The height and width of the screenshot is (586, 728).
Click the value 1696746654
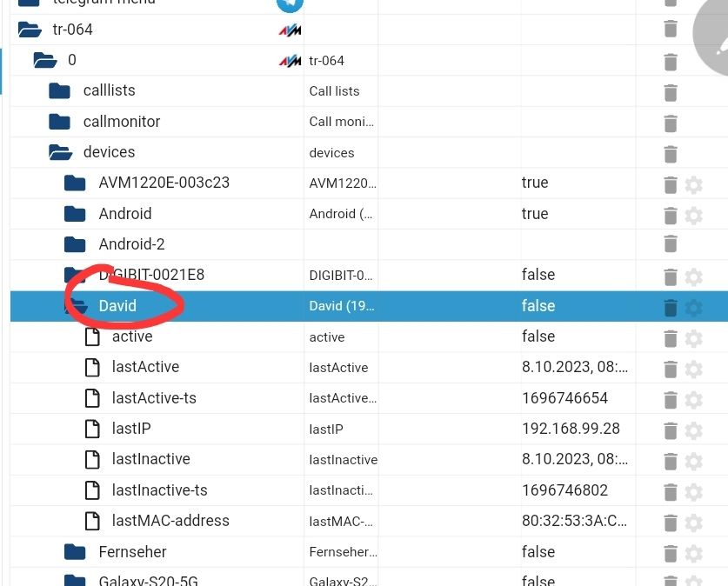coord(564,397)
